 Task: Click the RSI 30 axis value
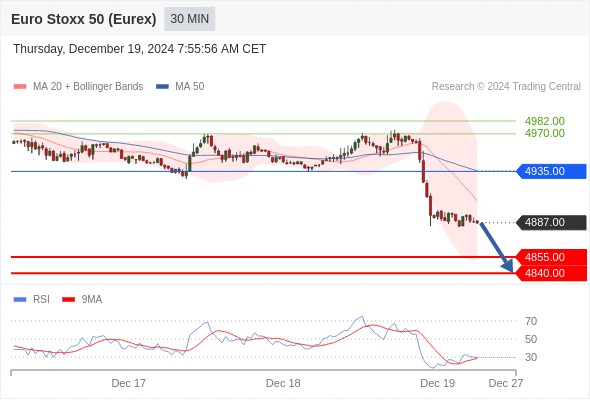pyautogui.click(x=531, y=357)
